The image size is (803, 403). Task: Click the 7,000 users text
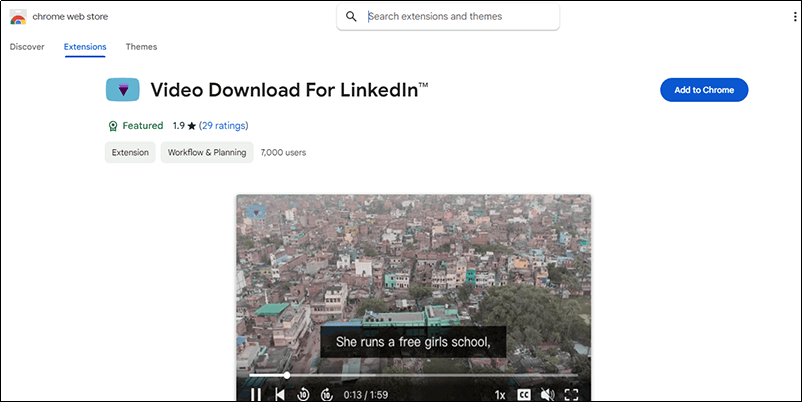click(283, 153)
